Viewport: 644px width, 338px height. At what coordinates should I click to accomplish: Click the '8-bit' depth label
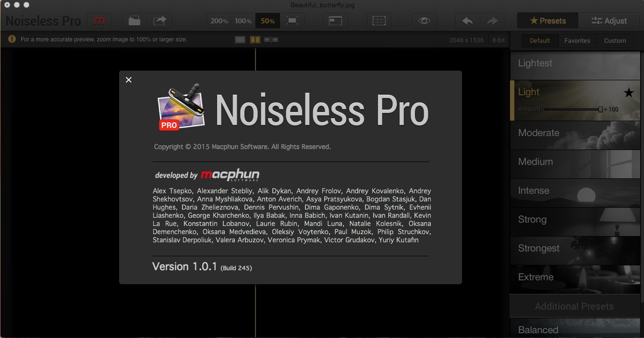pos(498,40)
